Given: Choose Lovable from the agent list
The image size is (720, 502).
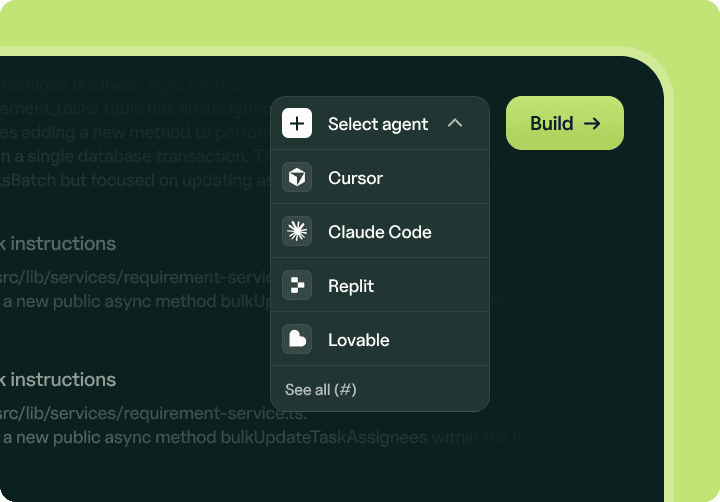Looking at the screenshot, I should click(x=380, y=339).
